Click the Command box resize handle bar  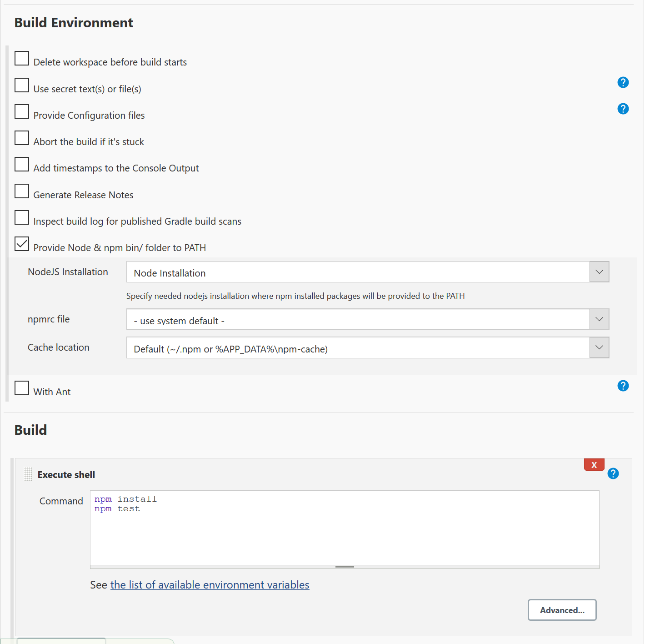[x=345, y=567]
